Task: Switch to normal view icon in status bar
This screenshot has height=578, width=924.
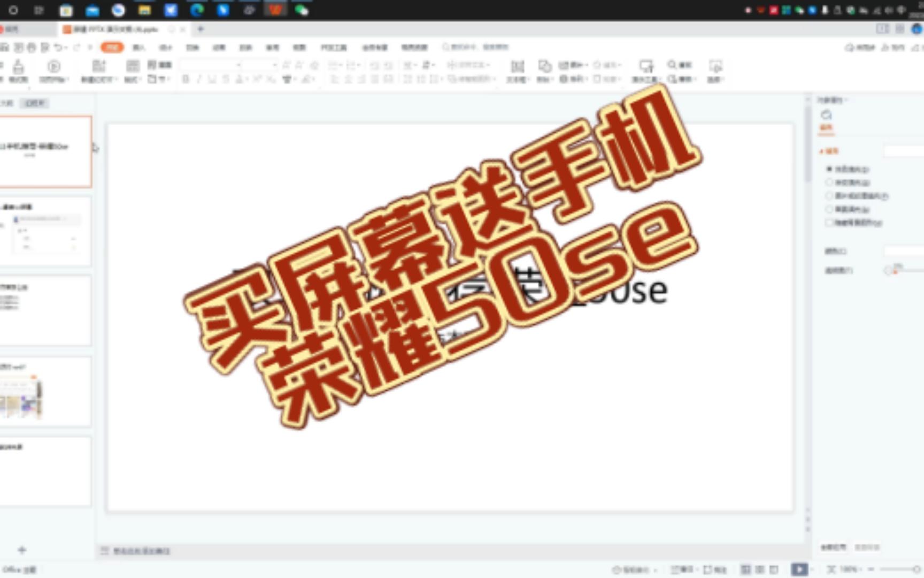Action: 745,569
